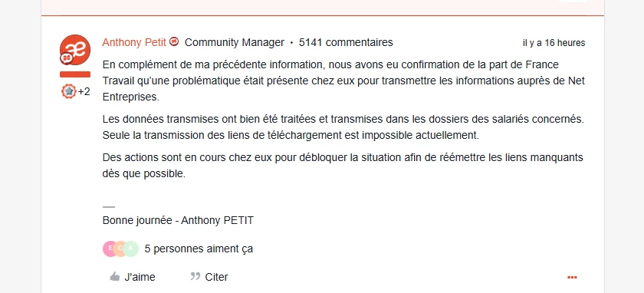Show additional badges via the +2 label

[x=84, y=91]
